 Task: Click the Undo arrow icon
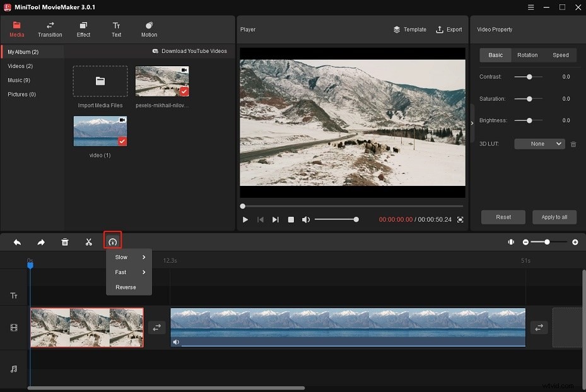click(x=17, y=241)
